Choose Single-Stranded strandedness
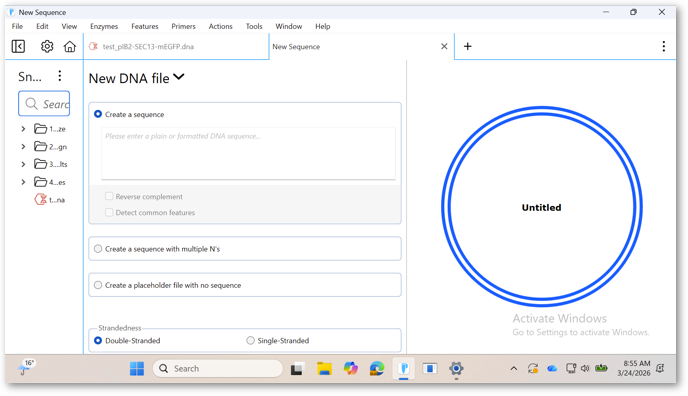Image resolution: width=688 pixels, height=396 pixels. pos(250,341)
